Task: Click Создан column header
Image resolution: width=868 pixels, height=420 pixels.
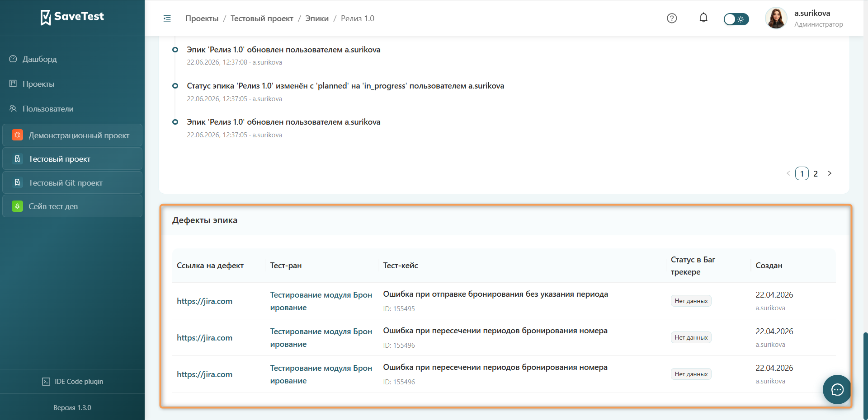Action: pos(769,266)
